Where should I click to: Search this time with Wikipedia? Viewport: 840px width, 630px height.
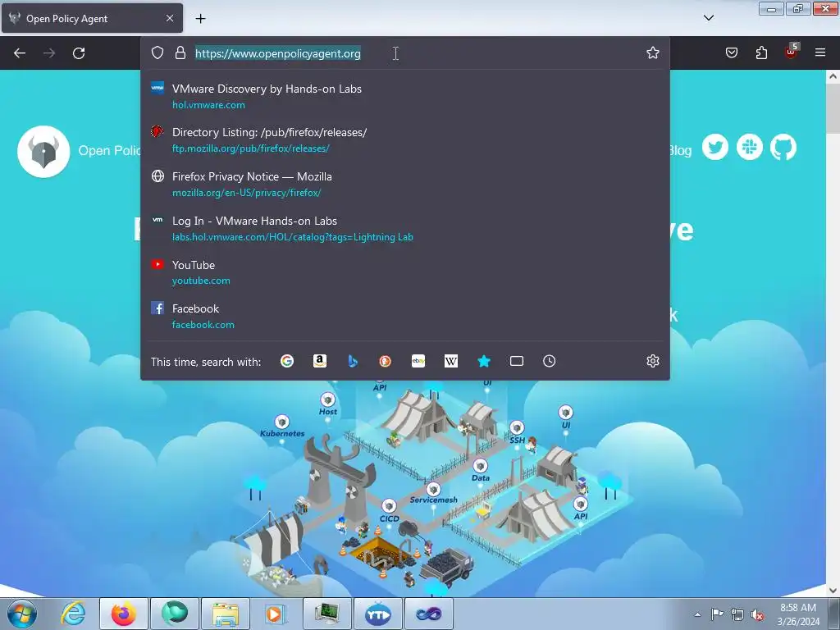click(x=451, y=361)
